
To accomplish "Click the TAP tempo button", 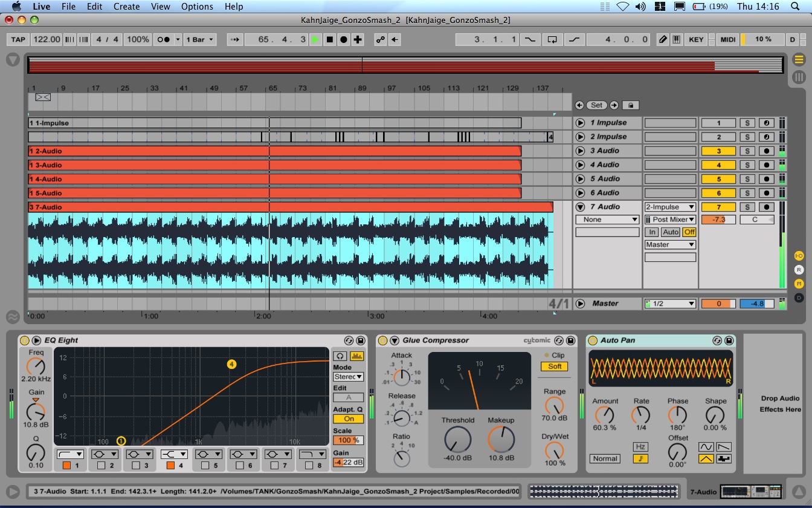I will click(19, 39).
